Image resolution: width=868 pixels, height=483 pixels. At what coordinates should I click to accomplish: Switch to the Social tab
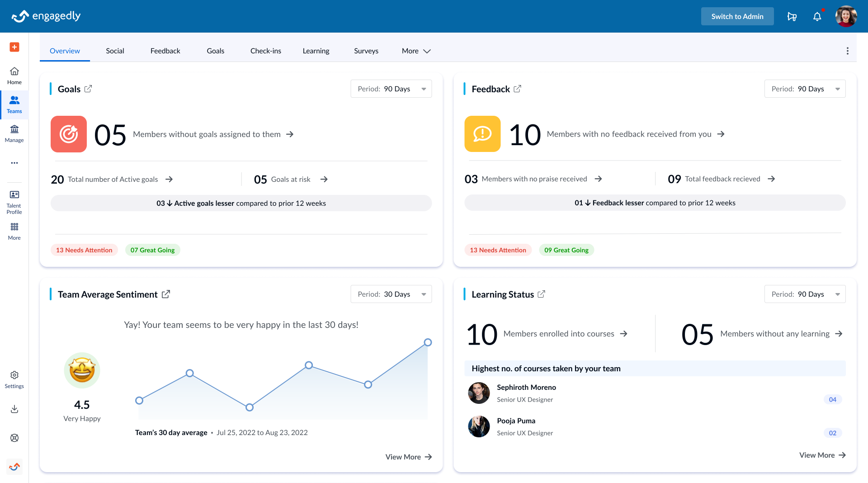[115, 51]
